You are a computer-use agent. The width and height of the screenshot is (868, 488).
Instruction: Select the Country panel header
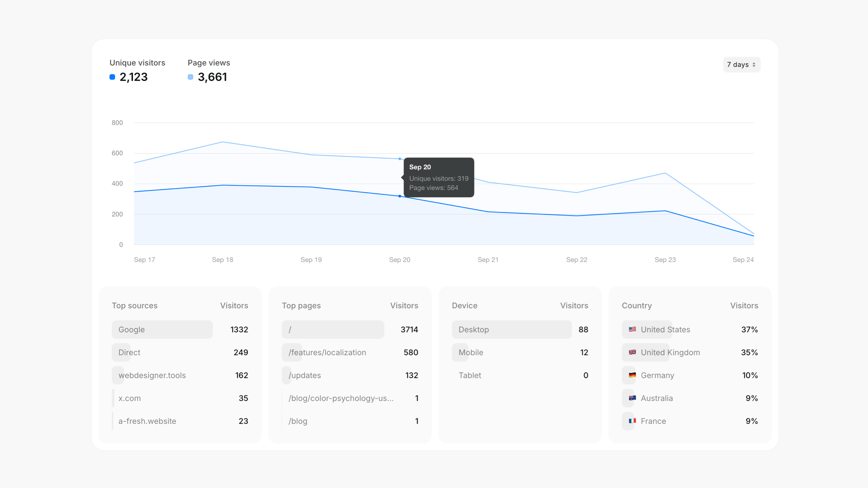(637, 305)
